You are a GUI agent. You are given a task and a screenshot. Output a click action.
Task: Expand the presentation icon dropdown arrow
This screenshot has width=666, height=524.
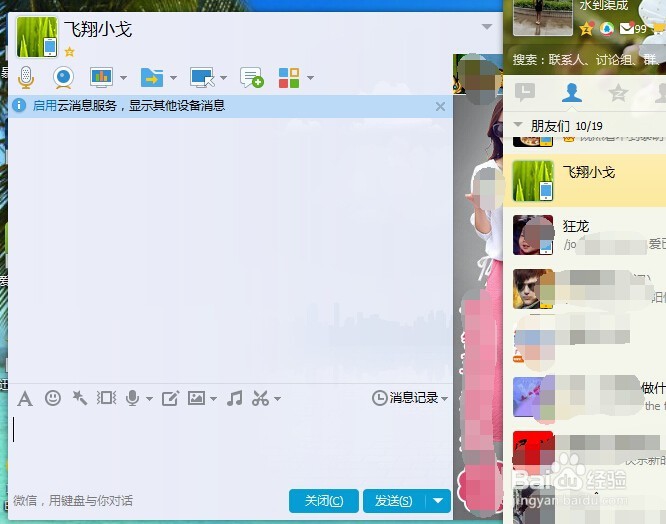123,78
